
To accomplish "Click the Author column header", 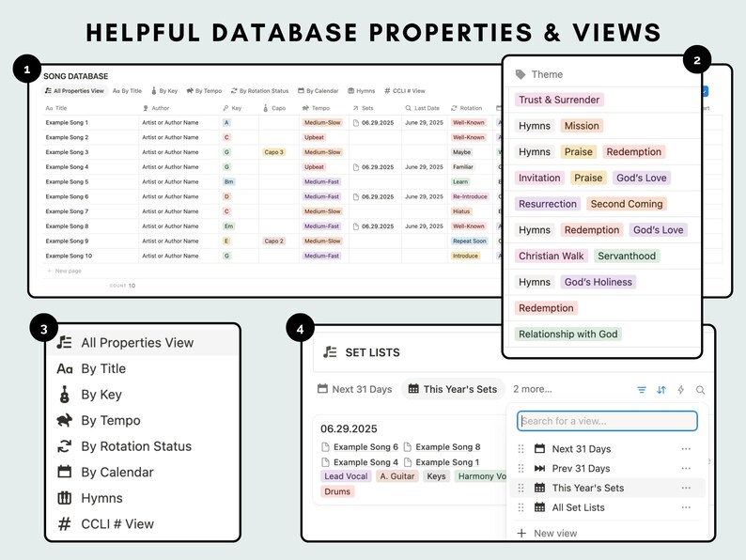I will pos(156,108).
